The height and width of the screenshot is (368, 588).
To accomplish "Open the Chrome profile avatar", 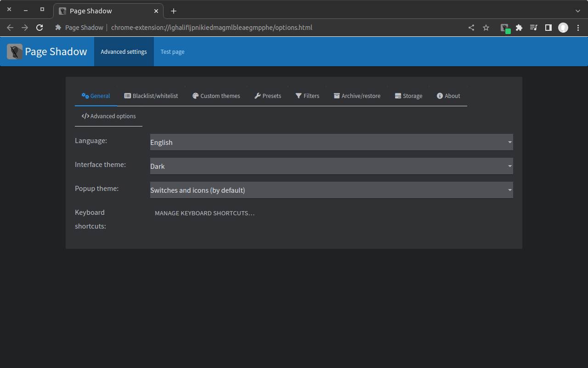I will point(563,28).
